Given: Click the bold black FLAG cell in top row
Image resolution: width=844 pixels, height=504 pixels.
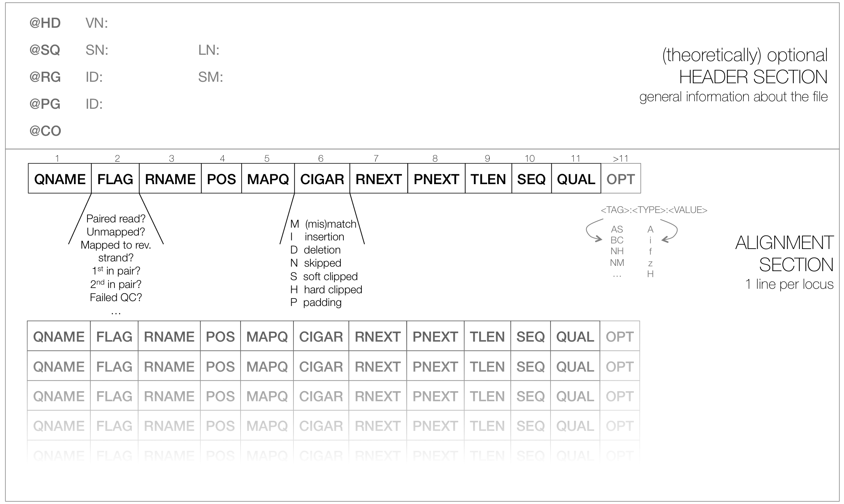Looking at the screenshot, I should [x=115, y=179].
